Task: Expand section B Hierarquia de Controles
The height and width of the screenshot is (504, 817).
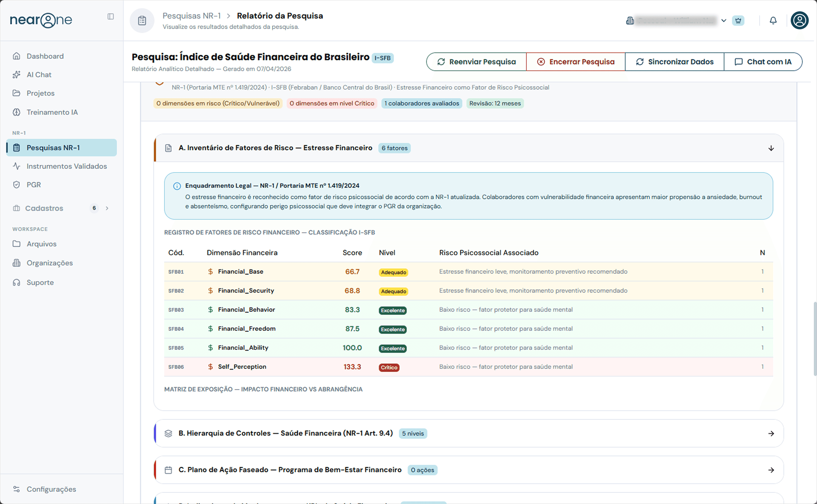Action: click(x=771, y=433)
